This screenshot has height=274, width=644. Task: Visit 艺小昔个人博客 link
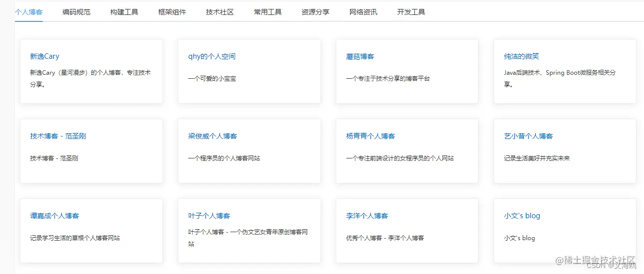click(528, 136)
